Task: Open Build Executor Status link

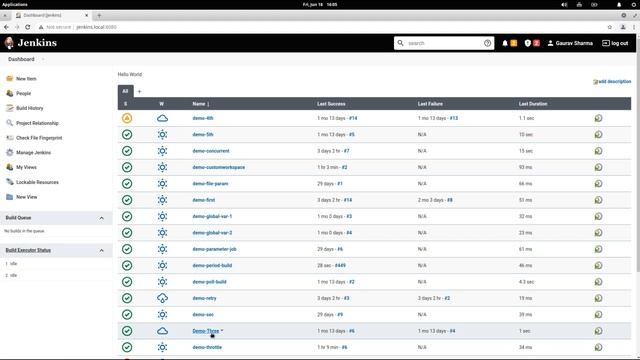Action: click(x=28, y=250)
